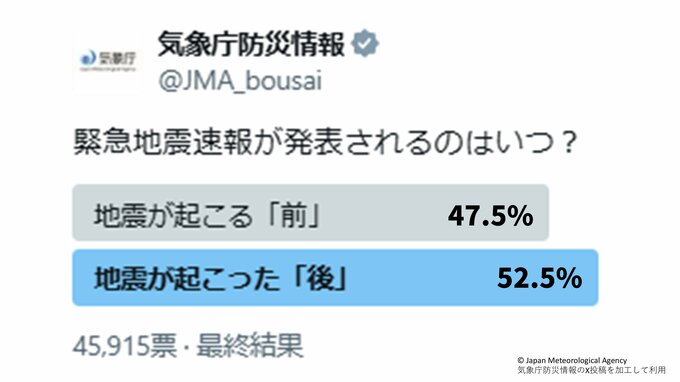Click the 最終結果 final results label

coord(250,346)
